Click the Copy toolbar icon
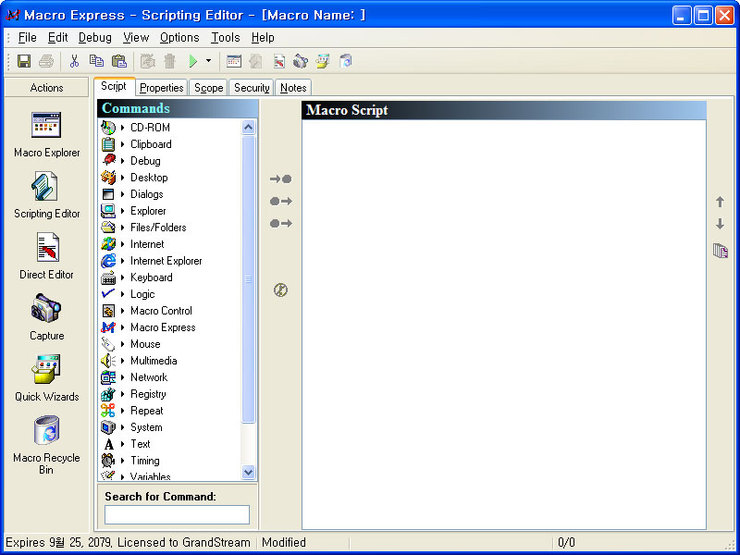This screenshot has width=740, height=555. point(96,61)
